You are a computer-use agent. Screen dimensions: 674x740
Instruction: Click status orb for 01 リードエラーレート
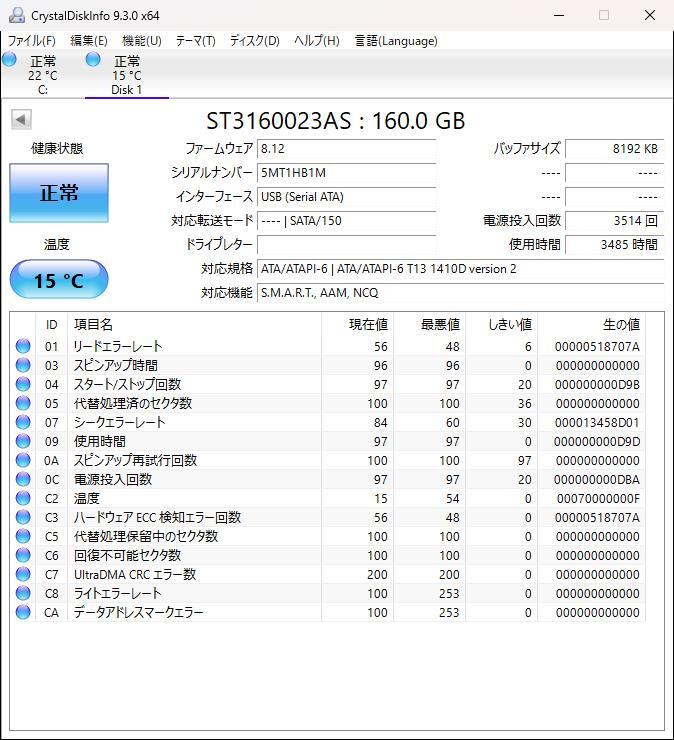[x=23, y=346]
